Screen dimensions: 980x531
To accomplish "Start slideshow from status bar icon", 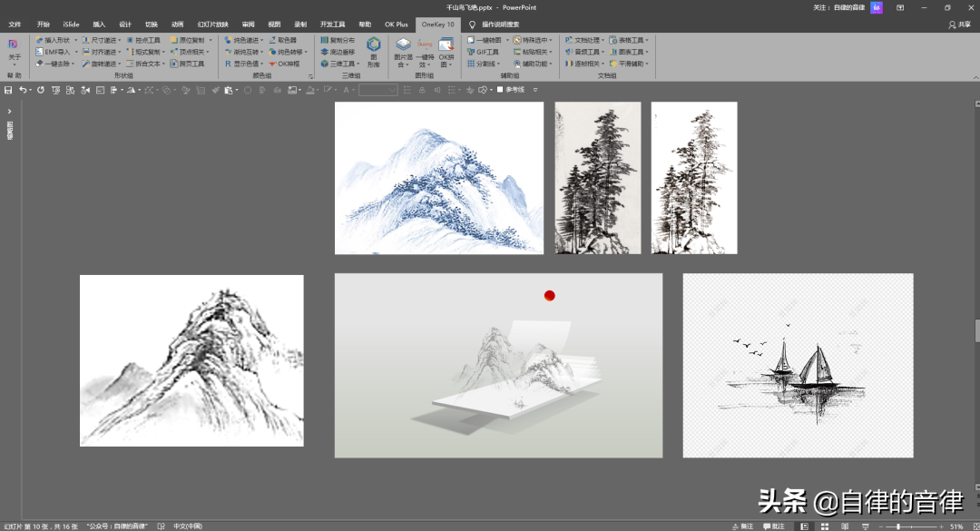I will [x=865, y=526].
